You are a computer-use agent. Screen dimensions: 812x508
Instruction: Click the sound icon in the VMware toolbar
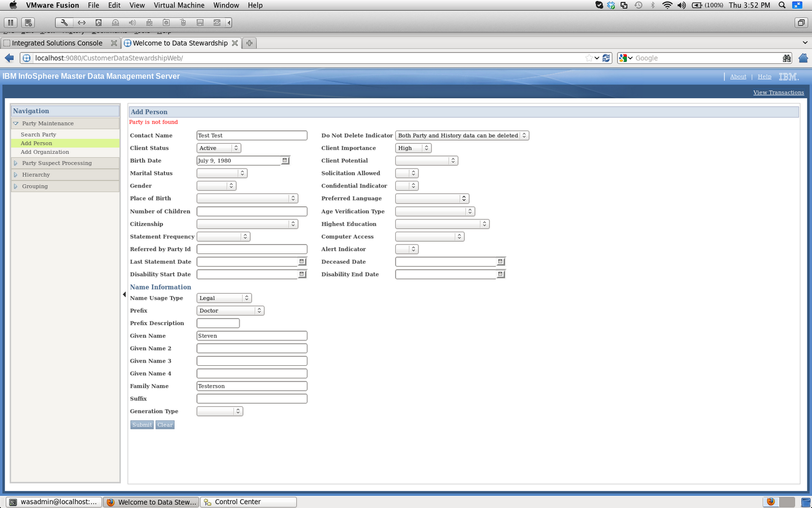pos(132,22)
